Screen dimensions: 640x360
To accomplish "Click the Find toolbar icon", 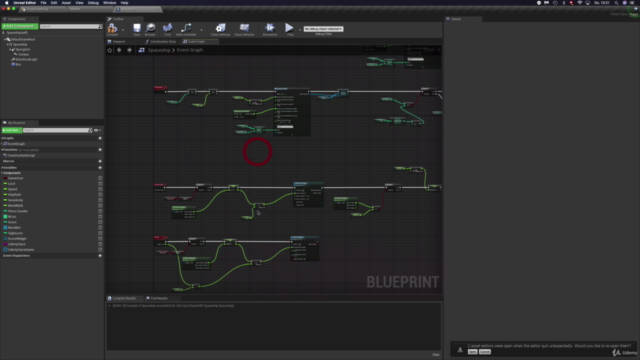I will (x=167, y=28).
